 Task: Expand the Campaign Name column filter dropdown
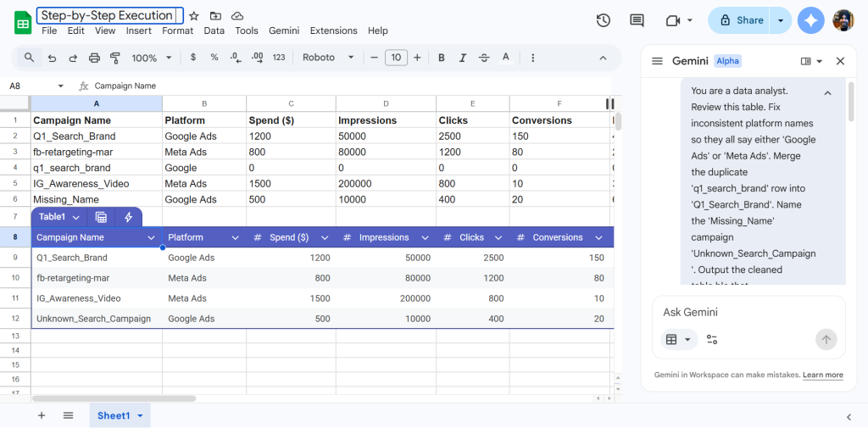tap(151, 238)
